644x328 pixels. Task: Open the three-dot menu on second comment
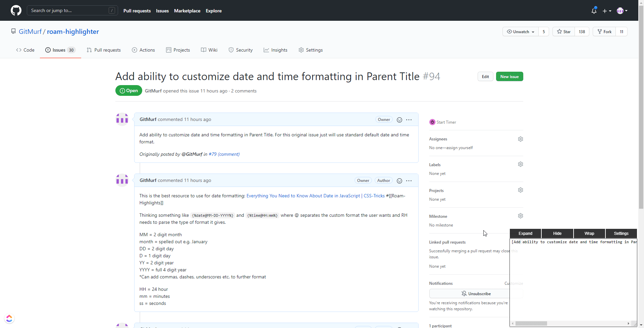tap(409, 181)
